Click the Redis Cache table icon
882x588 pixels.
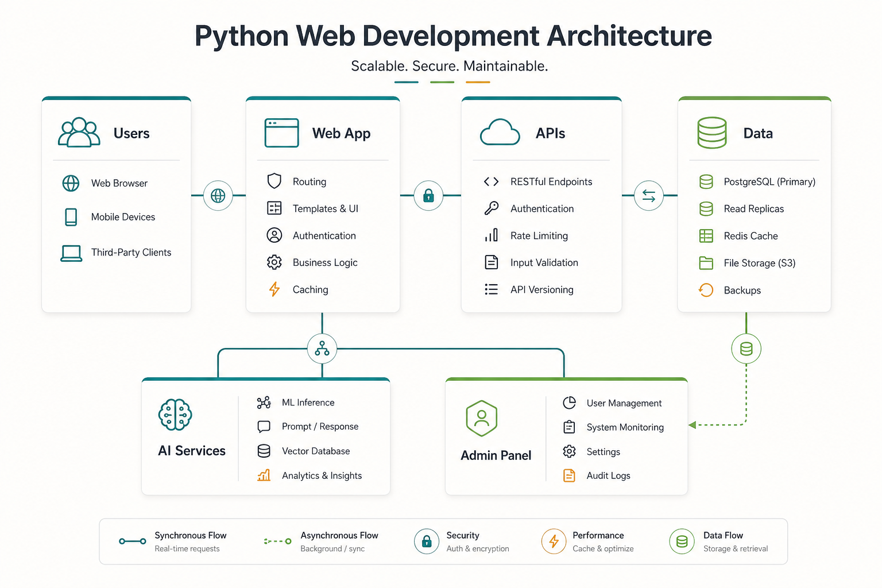tap(706, 236)
